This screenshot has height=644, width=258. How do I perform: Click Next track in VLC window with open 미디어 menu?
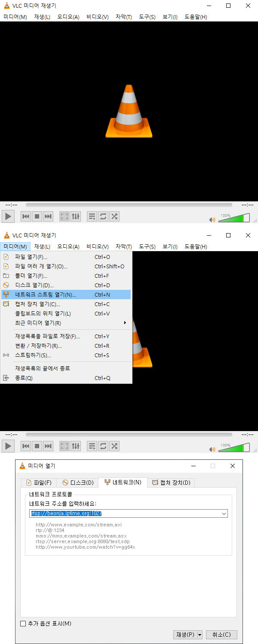48,447
